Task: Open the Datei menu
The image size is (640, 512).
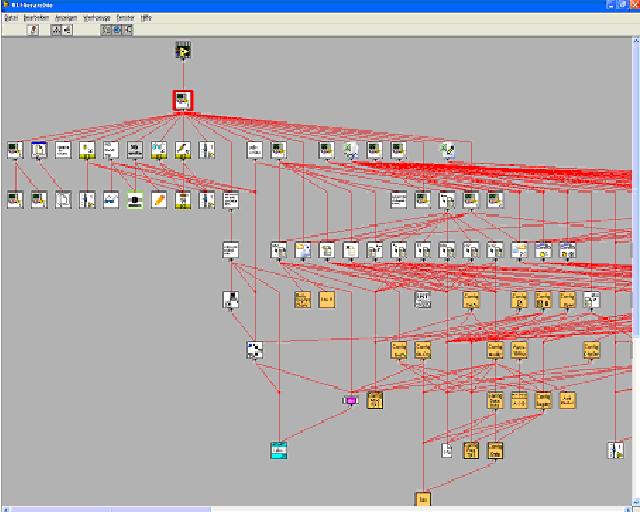Action: pos(11,18)
